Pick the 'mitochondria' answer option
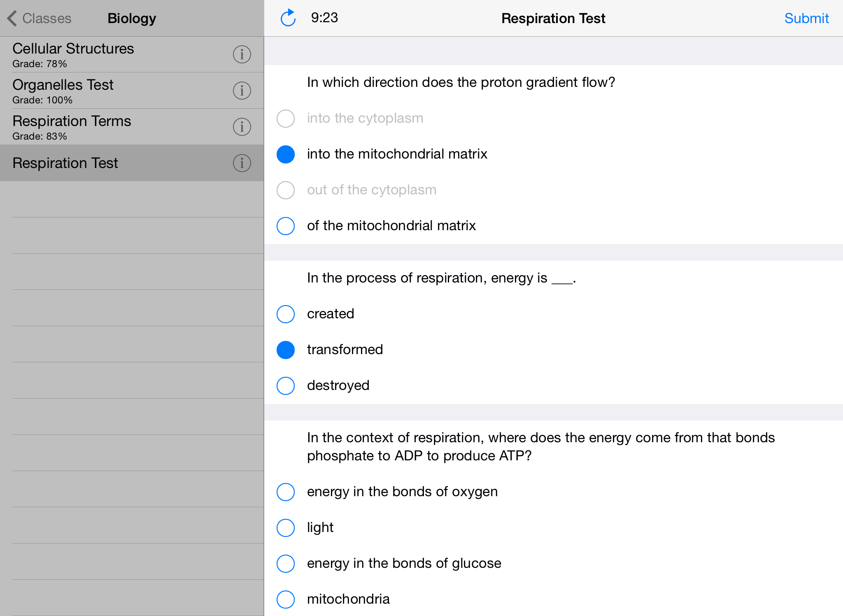The image size is (843, 616). [286, 599]
